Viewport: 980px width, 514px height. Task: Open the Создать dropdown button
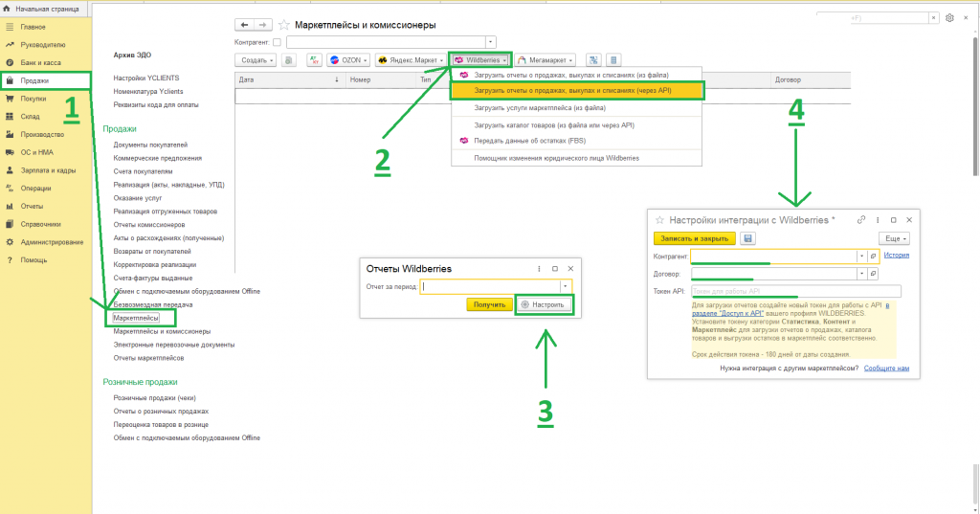[256, 60]
